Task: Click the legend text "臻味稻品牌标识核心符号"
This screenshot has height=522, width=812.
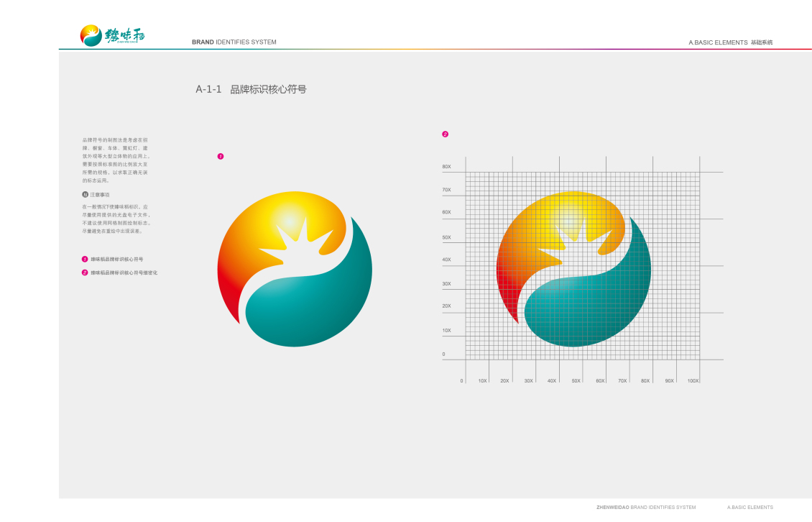Action: click(x=117, y=259)
